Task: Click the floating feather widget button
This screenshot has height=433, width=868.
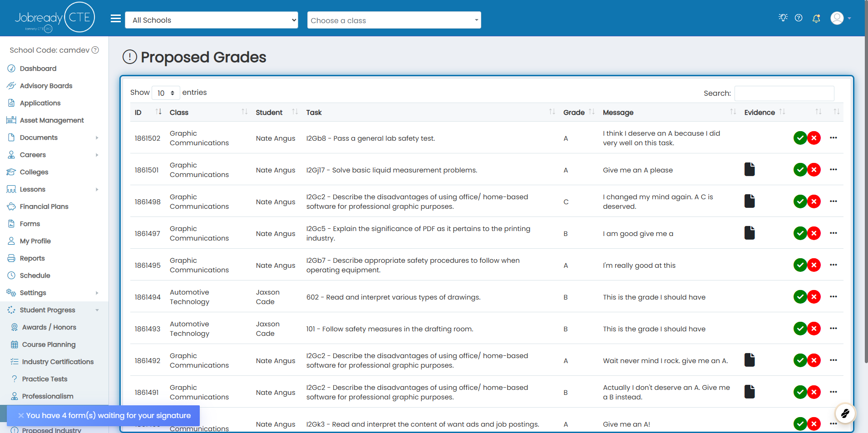Action: coord(845,413)
